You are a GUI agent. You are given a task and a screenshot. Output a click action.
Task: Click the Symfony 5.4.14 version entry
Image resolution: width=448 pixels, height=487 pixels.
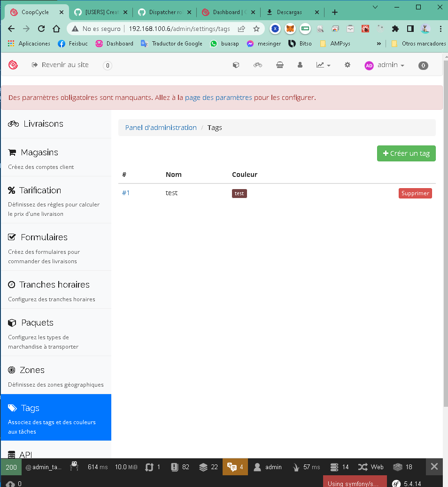click(407, 483)
